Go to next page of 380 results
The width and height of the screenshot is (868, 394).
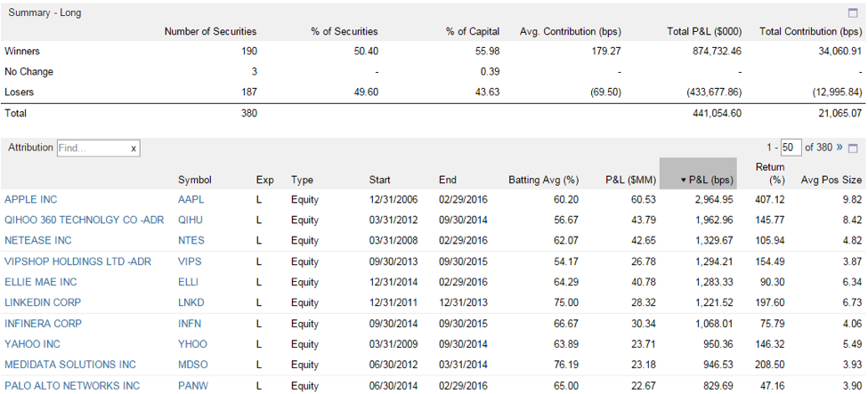coord(839,148)
